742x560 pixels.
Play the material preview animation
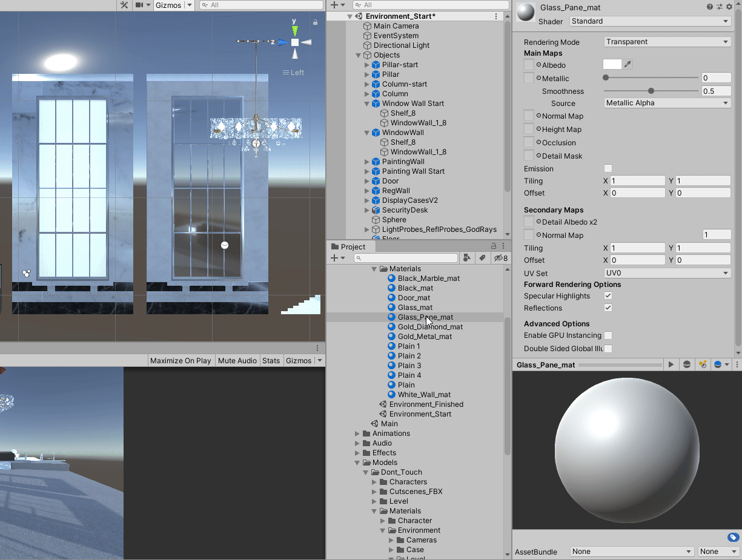click(671, 364)
